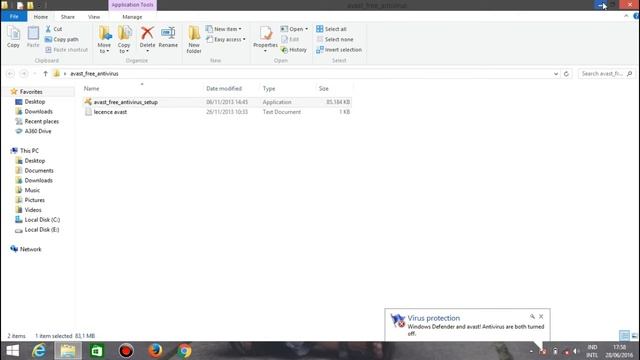Switch to the Manage tab
This screenshot has width=640, height=360.
pyautogui.click(x=132, y=17)
